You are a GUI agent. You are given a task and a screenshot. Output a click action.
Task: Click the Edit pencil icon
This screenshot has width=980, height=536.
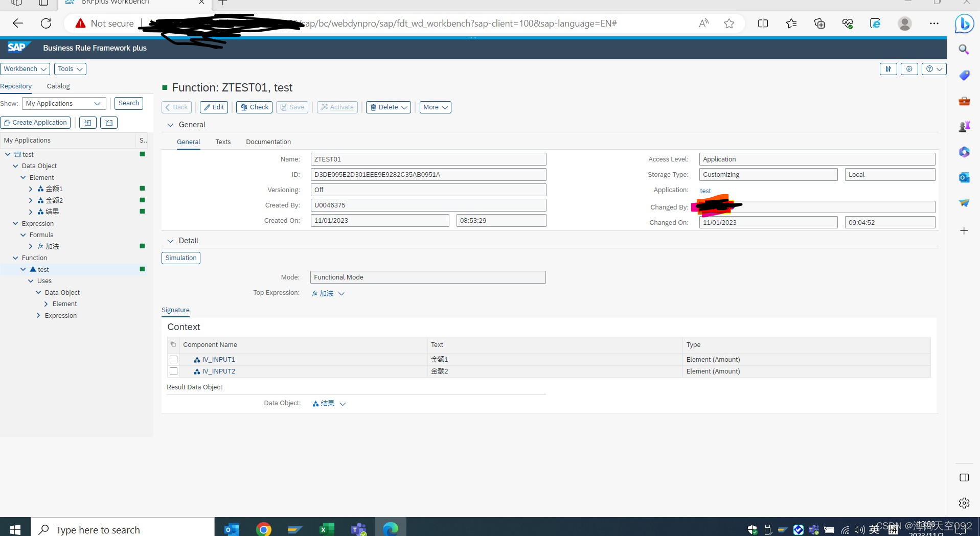[213, 107]
